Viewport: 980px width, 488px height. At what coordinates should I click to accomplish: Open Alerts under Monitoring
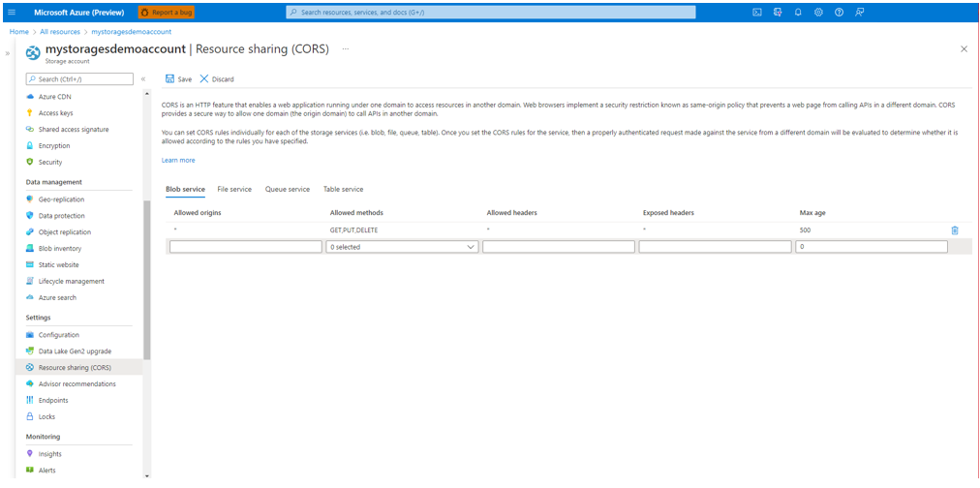click(46, 470)
